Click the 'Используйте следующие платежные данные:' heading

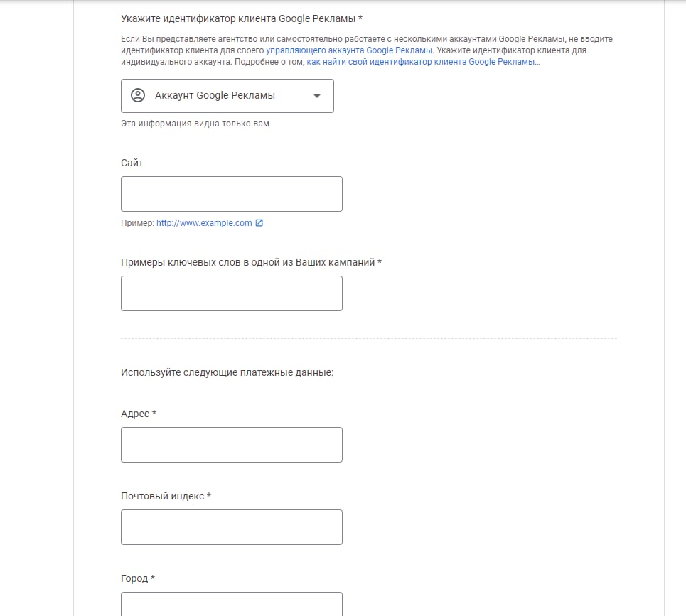[x=227, y=372]
